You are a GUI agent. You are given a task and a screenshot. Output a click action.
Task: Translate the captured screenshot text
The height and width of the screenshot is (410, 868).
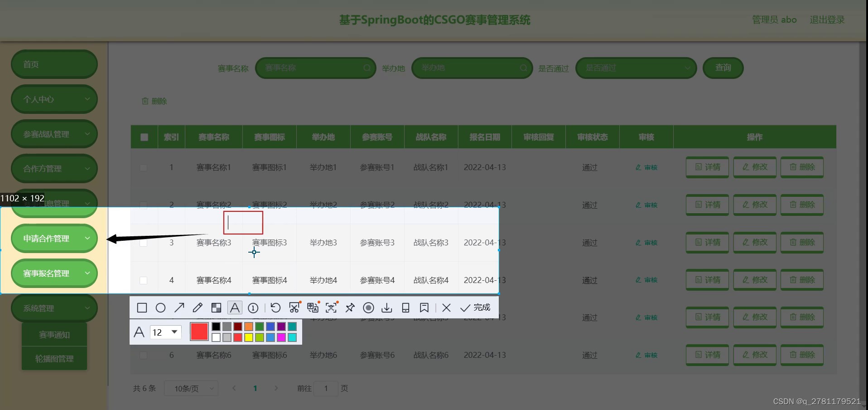[x=313, y=308]
